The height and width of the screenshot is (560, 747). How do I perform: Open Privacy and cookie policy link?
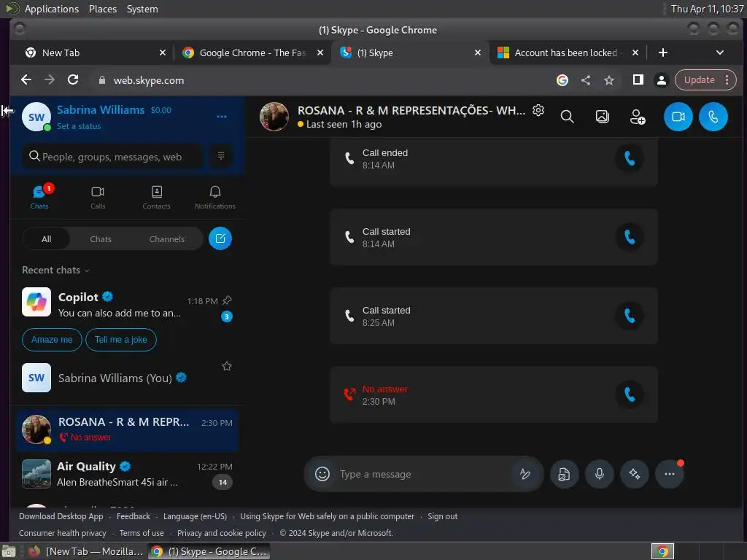point(222,533)
